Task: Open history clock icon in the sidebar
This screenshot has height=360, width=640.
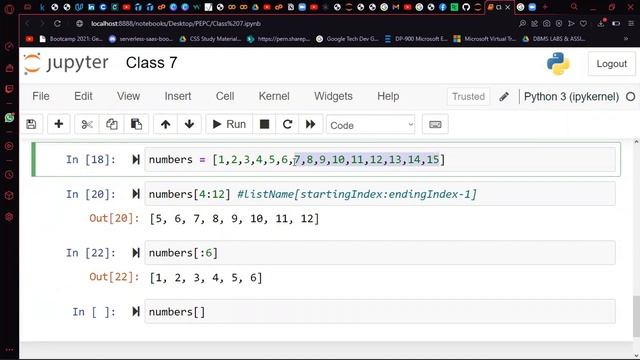Action: [x=9, y=175]
